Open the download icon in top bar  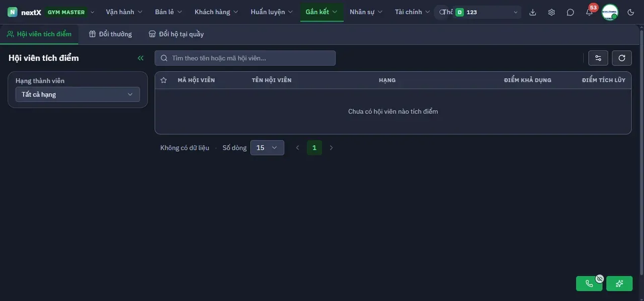(x=533, y=12)
